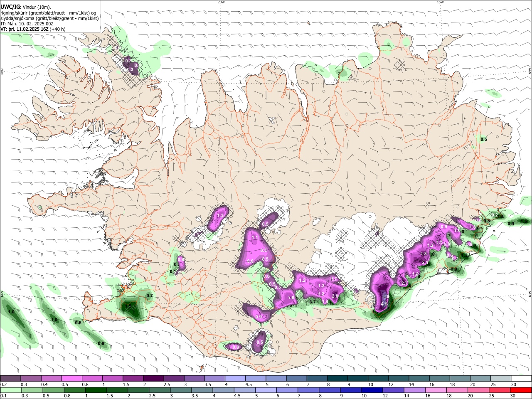This screenshot has height=399, width=532.
Task: Pick the dark teal 8–9 snow legend swatch
Action: point(337,379)
